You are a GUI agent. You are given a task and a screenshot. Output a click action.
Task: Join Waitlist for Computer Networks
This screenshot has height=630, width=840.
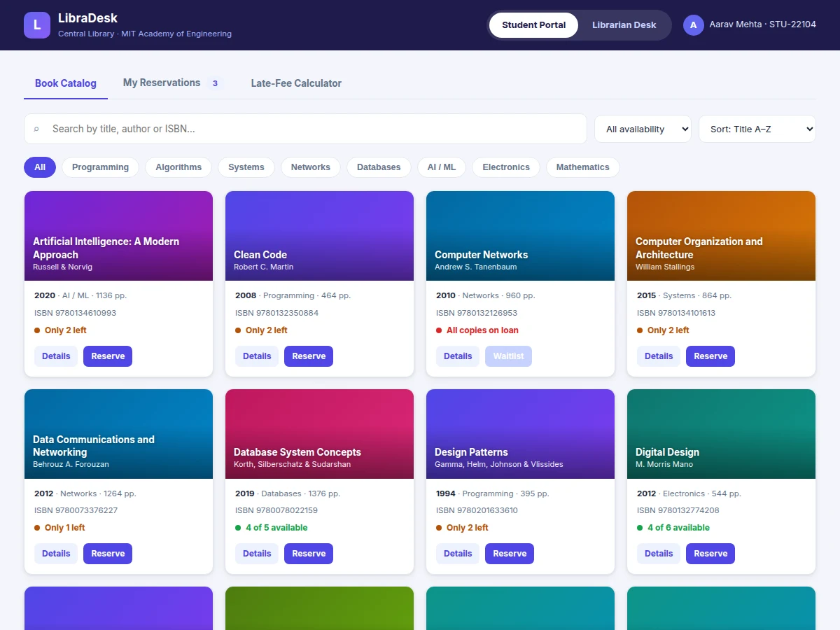(x=508, y=356)
